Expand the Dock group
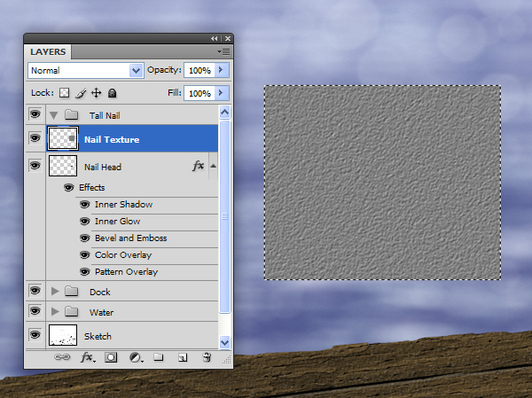Viewport: 532px width, 398px height. [x=55, y=291]
